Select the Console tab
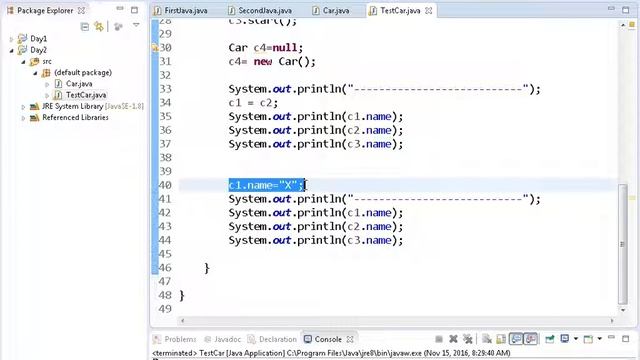The image size is (640, 360). point(328,339)
